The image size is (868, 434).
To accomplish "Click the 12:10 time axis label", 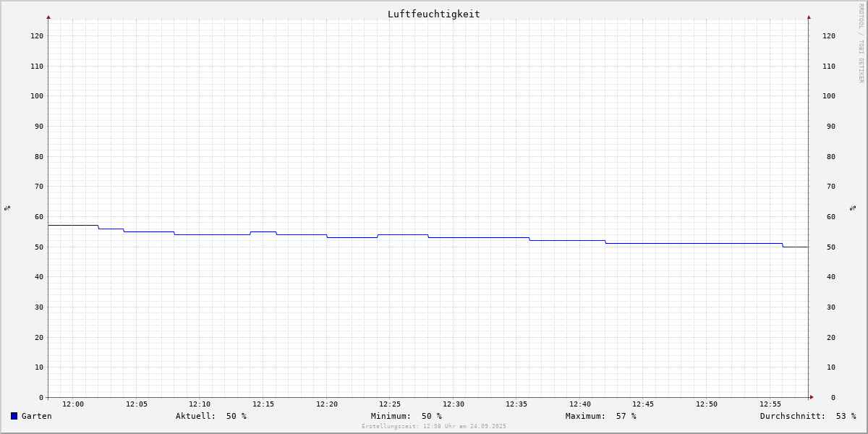I will [200, 404].
